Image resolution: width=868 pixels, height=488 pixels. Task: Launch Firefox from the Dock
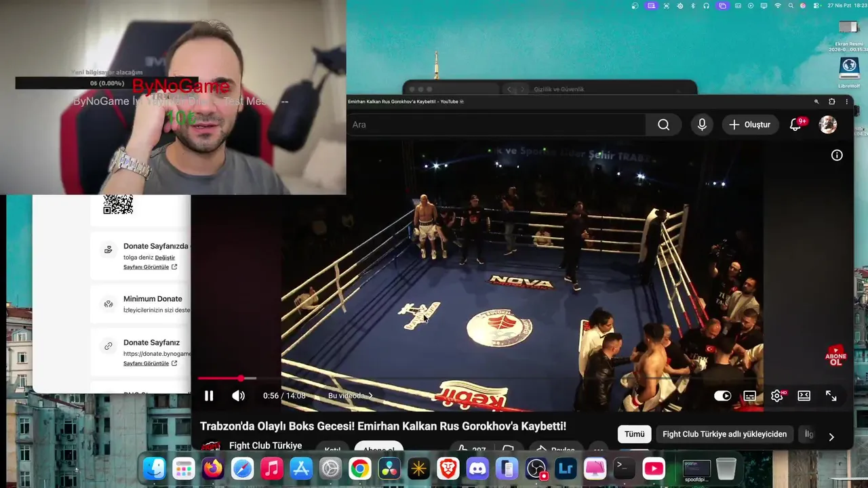(x=213, y=468)
